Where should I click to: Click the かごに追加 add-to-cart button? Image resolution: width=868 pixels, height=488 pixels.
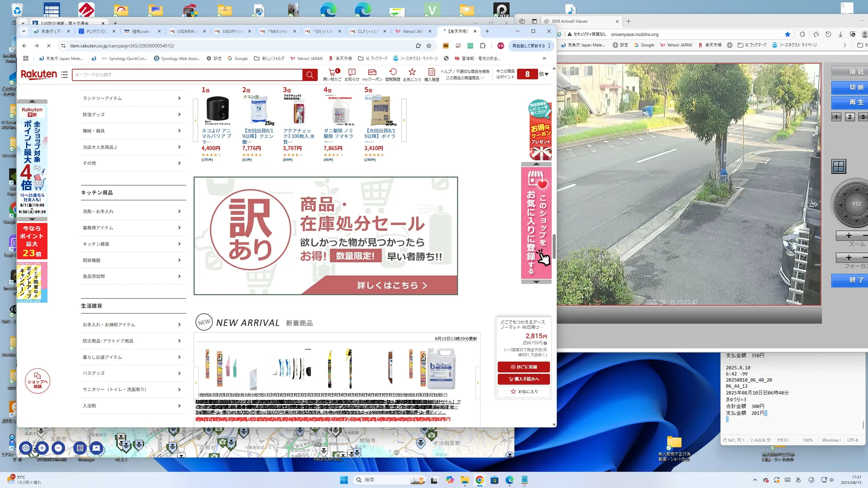coord(524,367)
